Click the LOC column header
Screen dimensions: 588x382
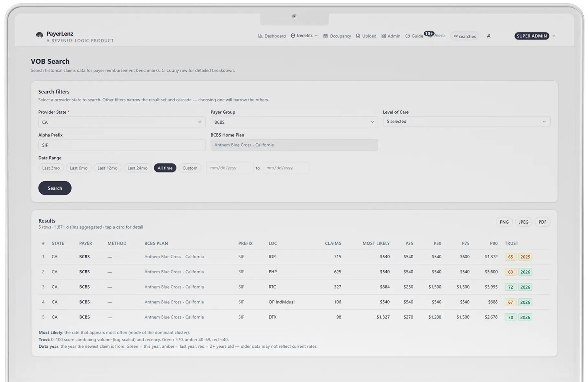coord(272,243)
